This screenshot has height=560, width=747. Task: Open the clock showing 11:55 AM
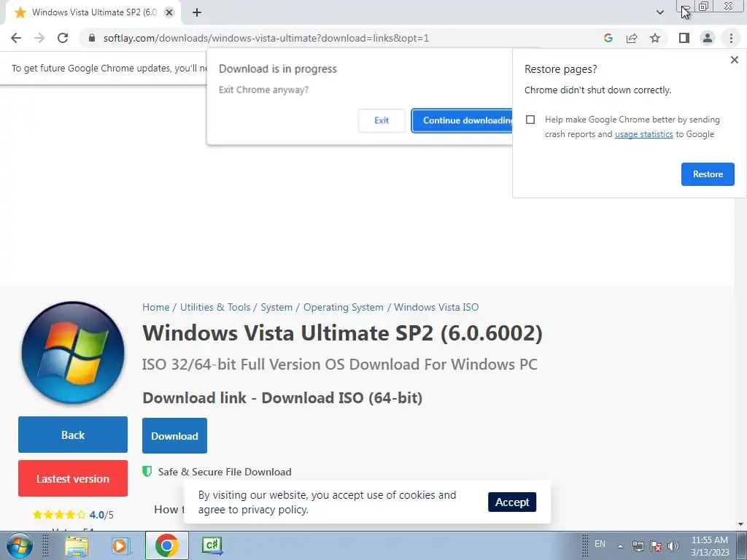click(x=710, y=545)
